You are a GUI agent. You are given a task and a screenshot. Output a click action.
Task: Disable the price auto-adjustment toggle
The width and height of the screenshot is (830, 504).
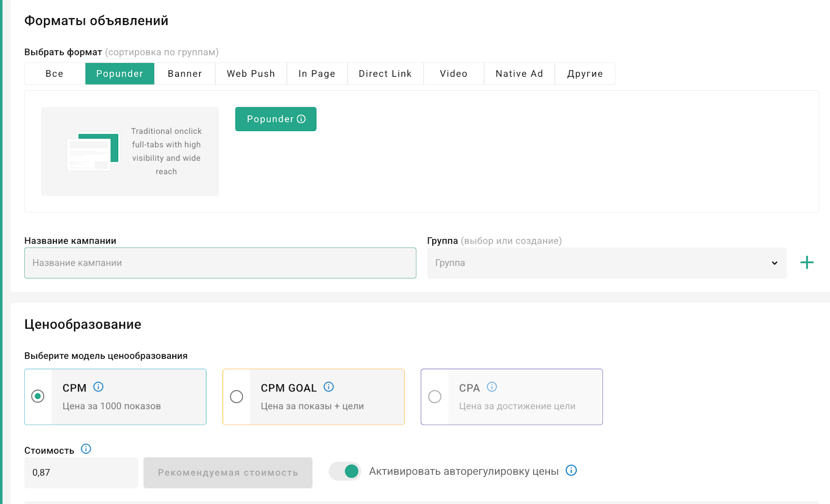[345, 471]
